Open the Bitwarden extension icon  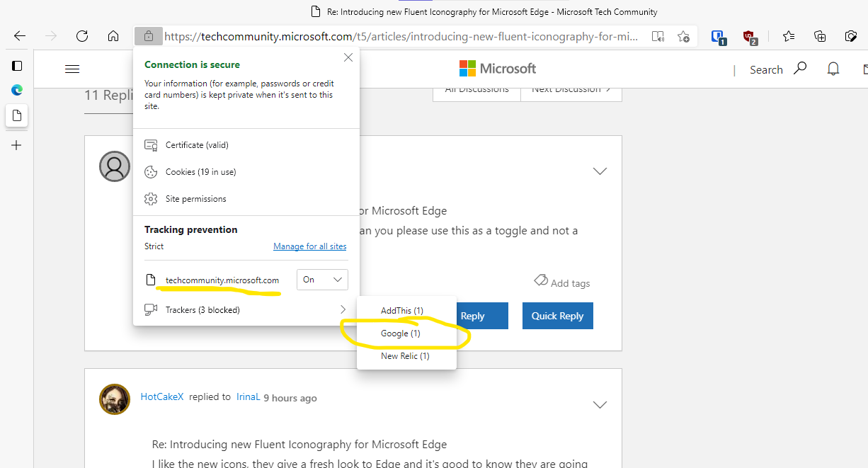coord(718,37)
